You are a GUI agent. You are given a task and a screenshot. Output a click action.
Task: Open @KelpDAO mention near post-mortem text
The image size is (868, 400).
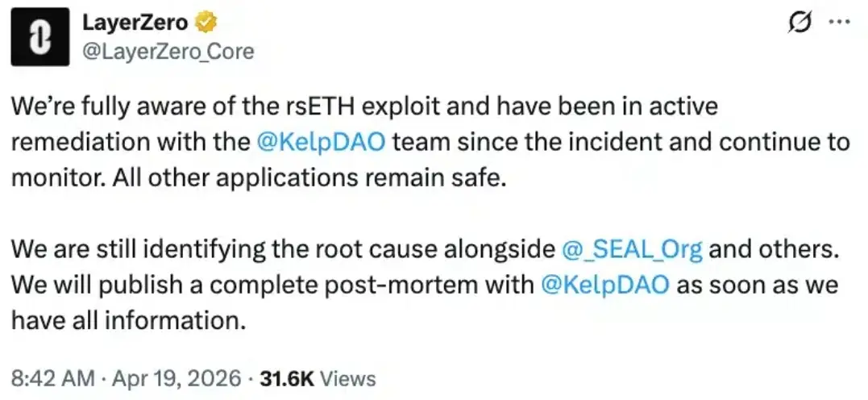(604, 285)
